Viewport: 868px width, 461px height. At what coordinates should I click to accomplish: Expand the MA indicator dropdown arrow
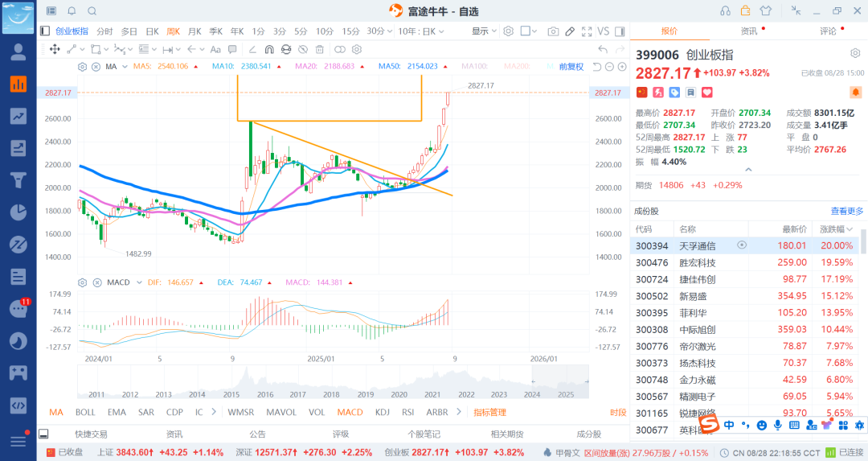click(125, 67)
